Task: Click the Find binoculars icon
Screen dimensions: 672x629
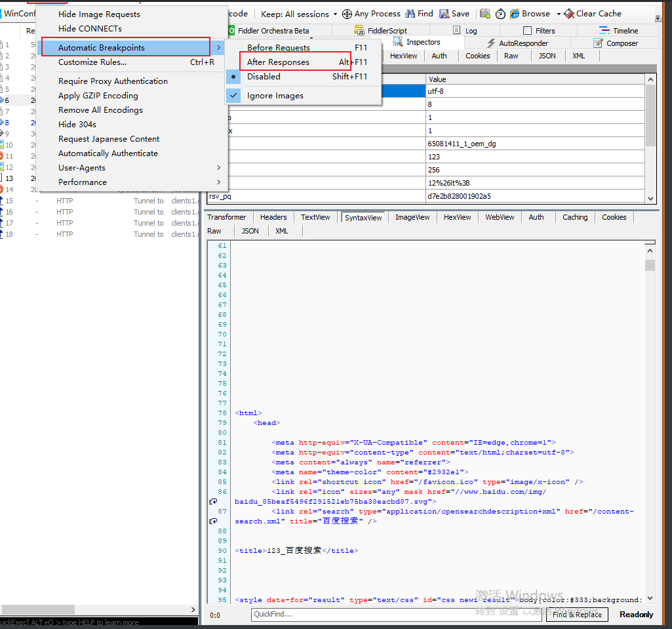Action: (x=410, y=14)
